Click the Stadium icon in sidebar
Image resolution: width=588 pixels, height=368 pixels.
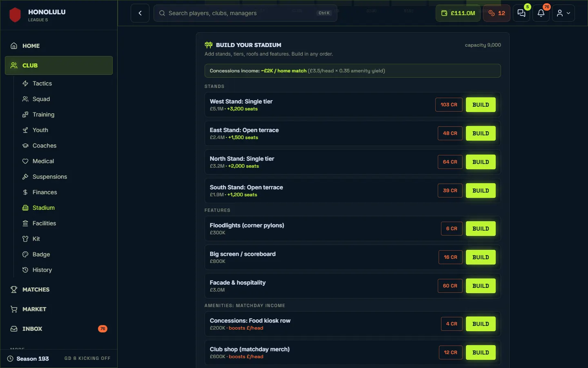click(25, 208)
